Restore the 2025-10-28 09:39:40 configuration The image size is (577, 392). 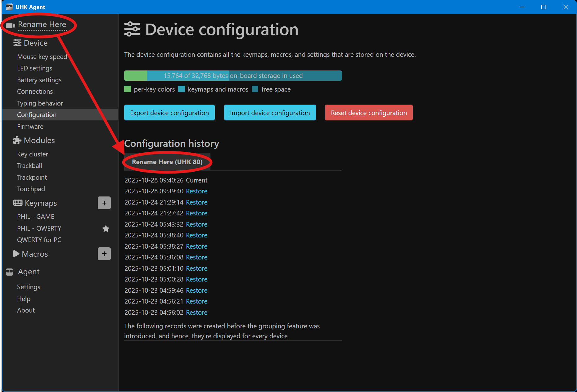(196, 191)
